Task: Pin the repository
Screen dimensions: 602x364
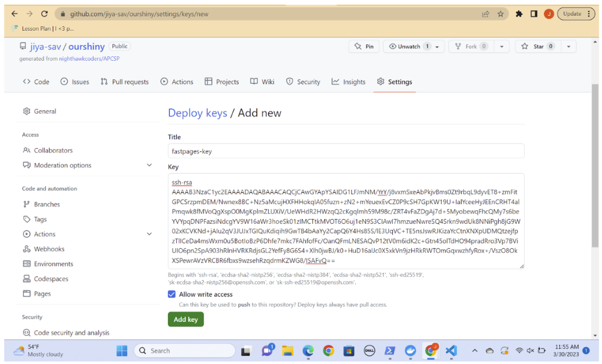Action: click(364, 46)
